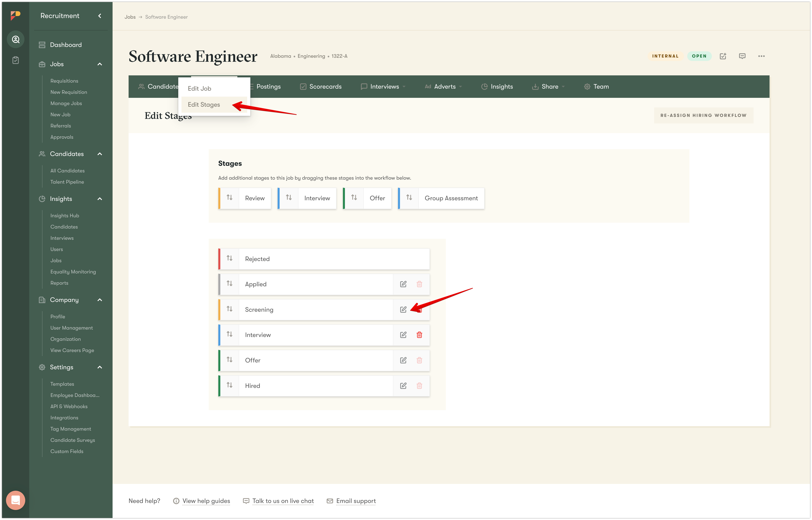Click the add-note icon next to OPEN badge
This screenshot has width=812, height=520.
pos(723,56)
